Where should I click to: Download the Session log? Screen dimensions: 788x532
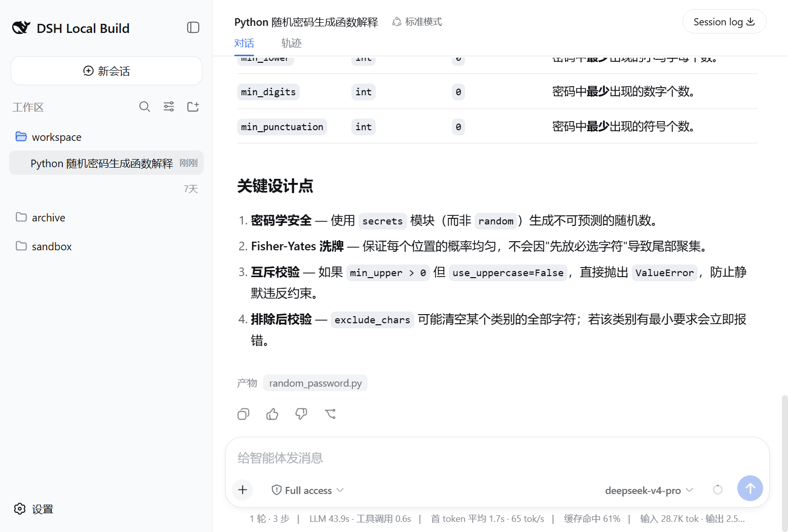point(724,22)
